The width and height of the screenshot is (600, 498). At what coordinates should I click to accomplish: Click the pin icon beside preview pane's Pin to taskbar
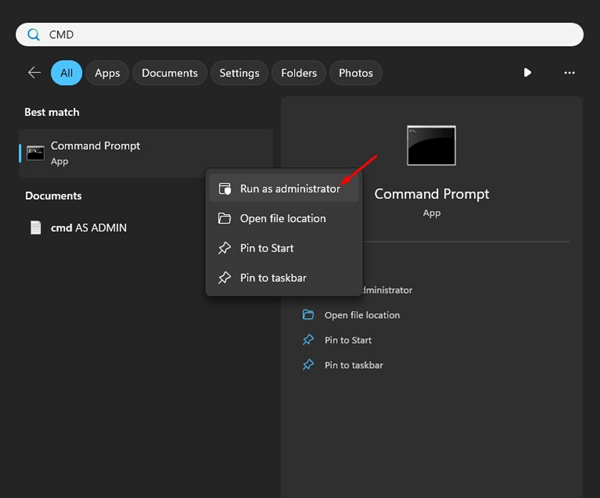click(308, 365)
